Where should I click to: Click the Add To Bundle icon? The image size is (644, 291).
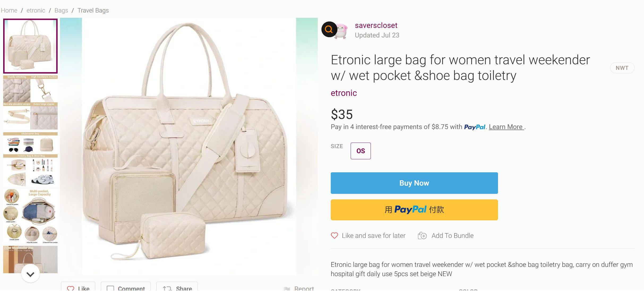[422, 236]
